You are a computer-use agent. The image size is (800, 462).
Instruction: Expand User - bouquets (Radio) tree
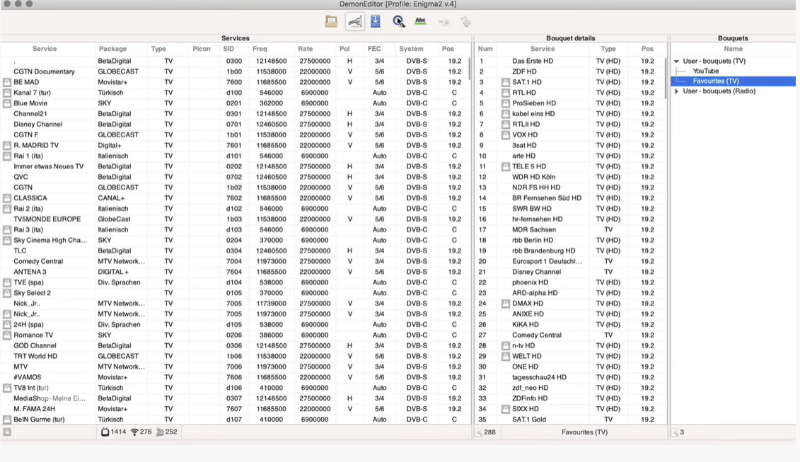click(676, 92)
